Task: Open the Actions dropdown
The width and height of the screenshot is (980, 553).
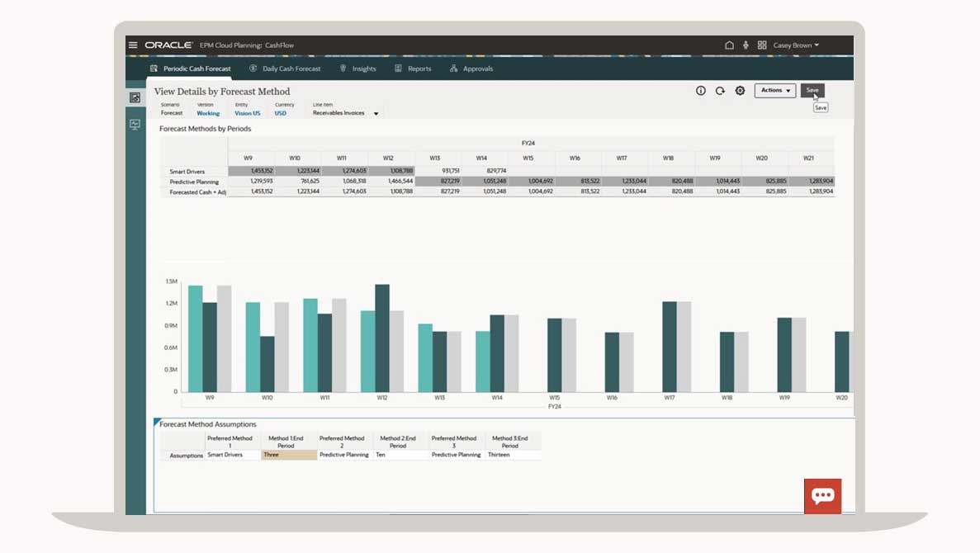Action: pyautogui.click(x=774, y=91)
